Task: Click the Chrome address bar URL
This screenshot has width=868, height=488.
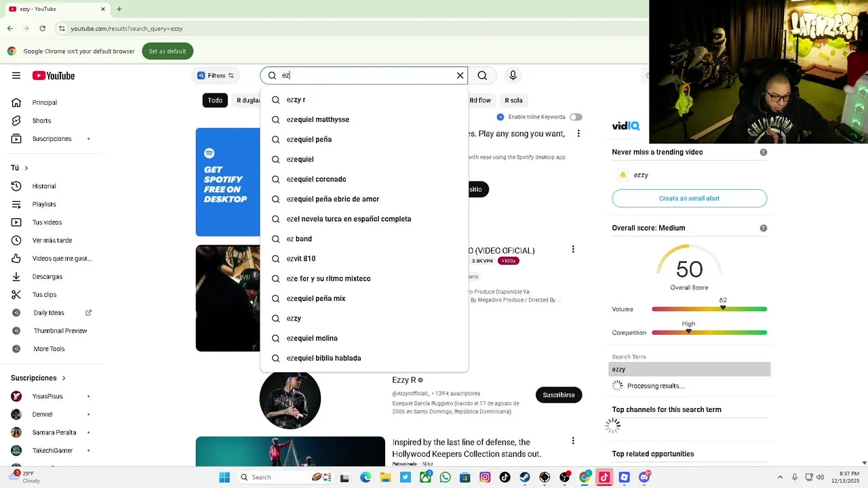Action: point(127,28)
